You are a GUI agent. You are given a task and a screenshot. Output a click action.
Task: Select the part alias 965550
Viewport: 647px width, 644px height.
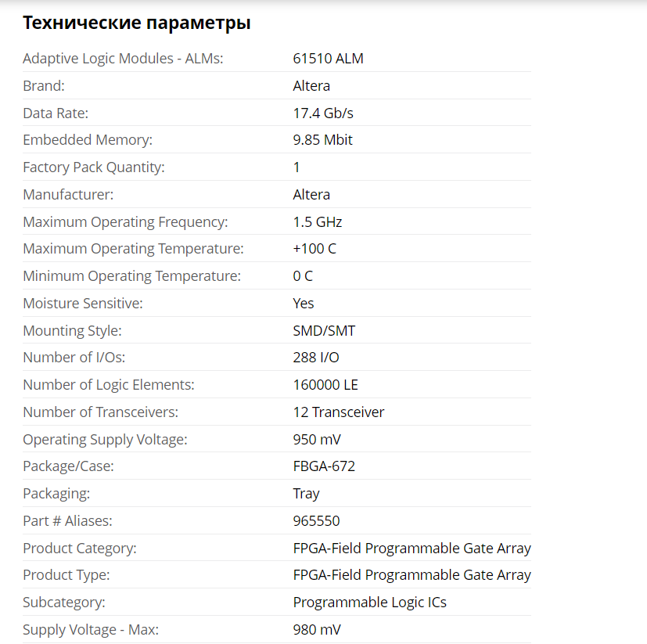[x=317, y=521]
